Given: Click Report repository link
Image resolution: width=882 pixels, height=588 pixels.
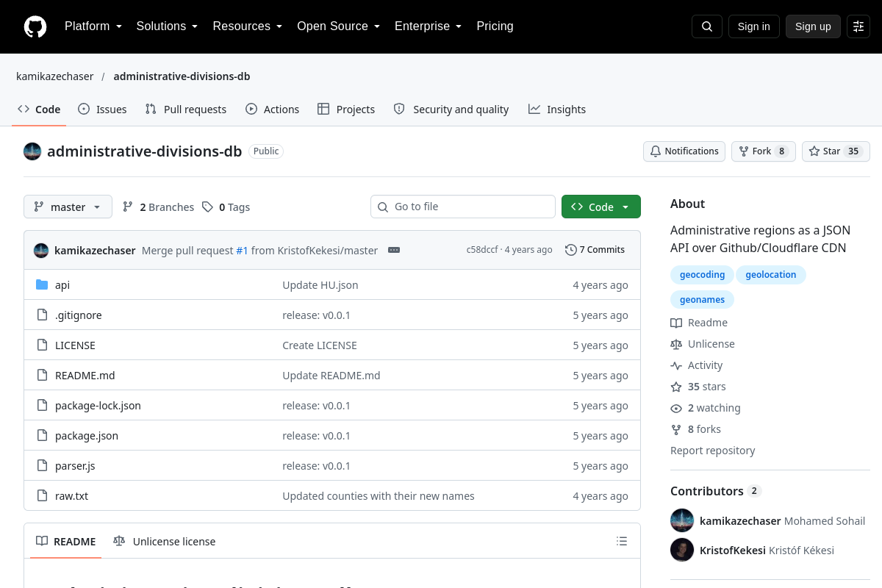Looking at the screenshot, I should [x=712, y=451].
